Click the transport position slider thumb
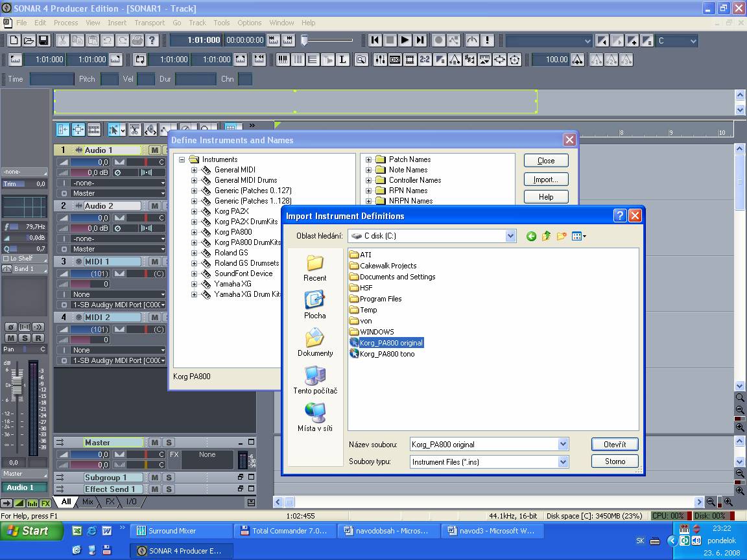Screen dimensions: 747x560 [304, 40]
